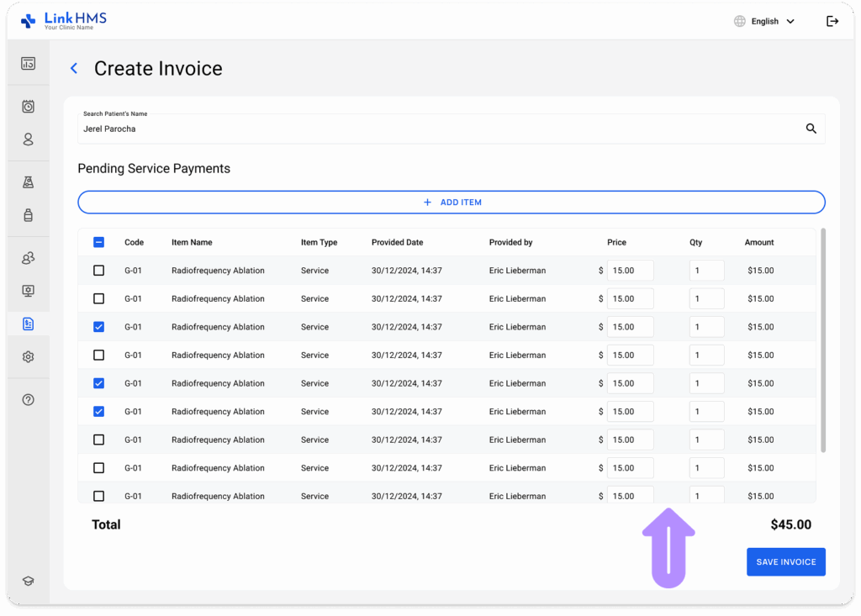The height and width of the screenshot is (616, 861).
Task: Open the dashboard icon in the sidebar
Action: click(x=28, y=64)
